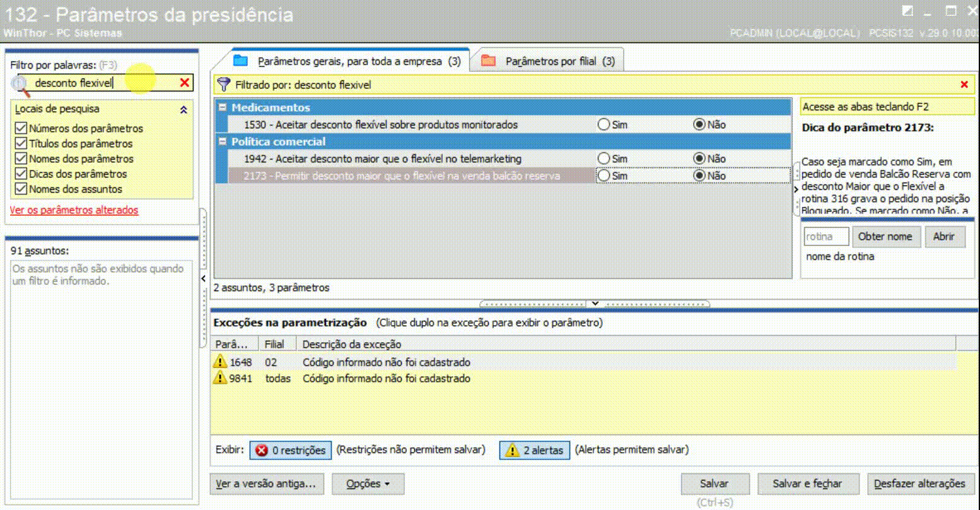Viewport: 980px width, 510px height.
Task: Clear the filter text with red X
Action: (x=185, y=83)
